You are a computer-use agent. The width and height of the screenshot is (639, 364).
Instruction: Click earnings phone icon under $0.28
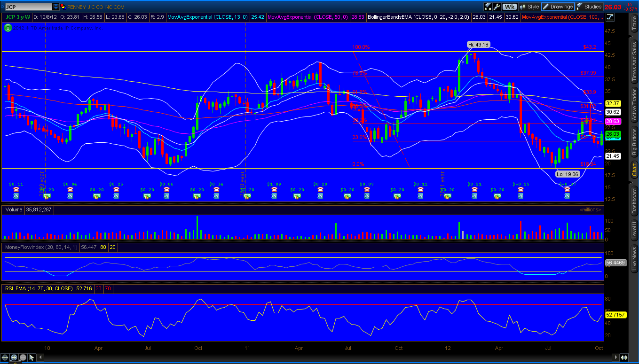tap(320, 190)
